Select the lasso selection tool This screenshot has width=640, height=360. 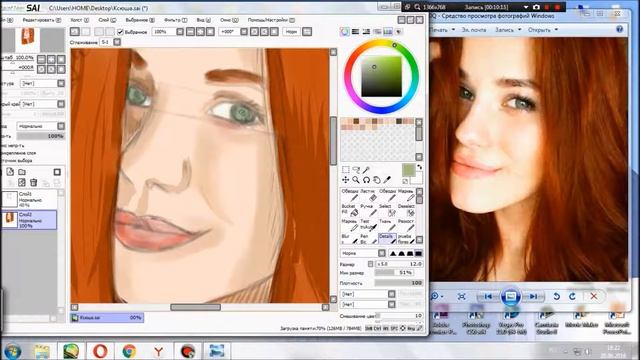tap(356, 169)
